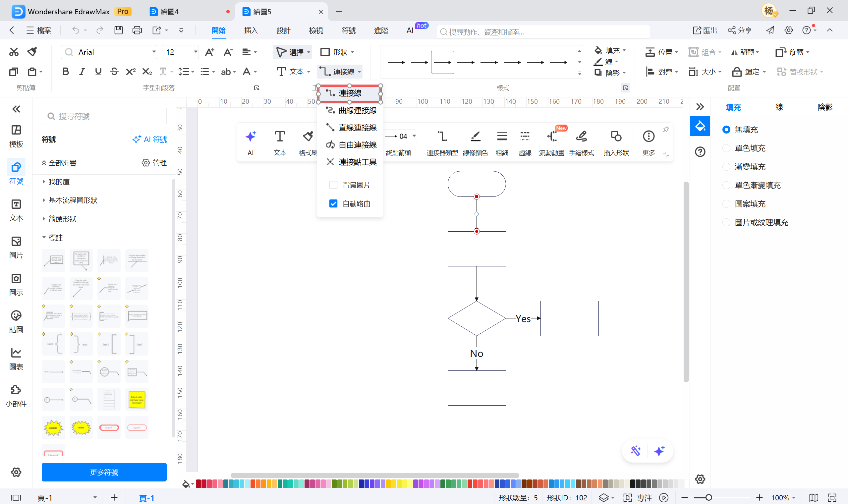The image size is (848, 504).
Task: Click the AI 符號 link
Action: (150, 139)
